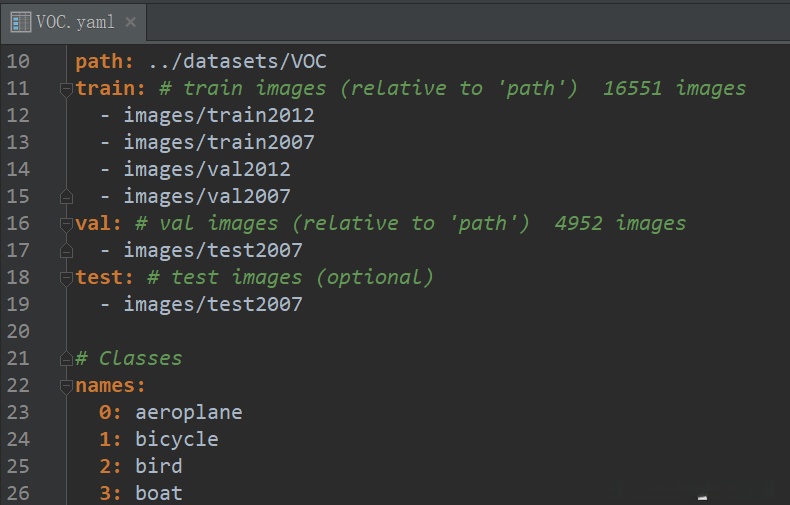Collapse the val: block at line 16
790x505 pixels.
coord(66,224)
